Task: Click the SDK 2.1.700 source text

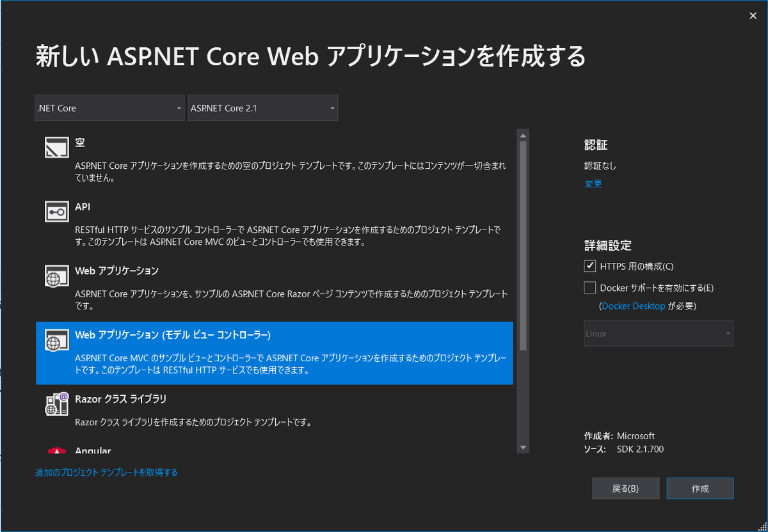Action: point(640,449)
